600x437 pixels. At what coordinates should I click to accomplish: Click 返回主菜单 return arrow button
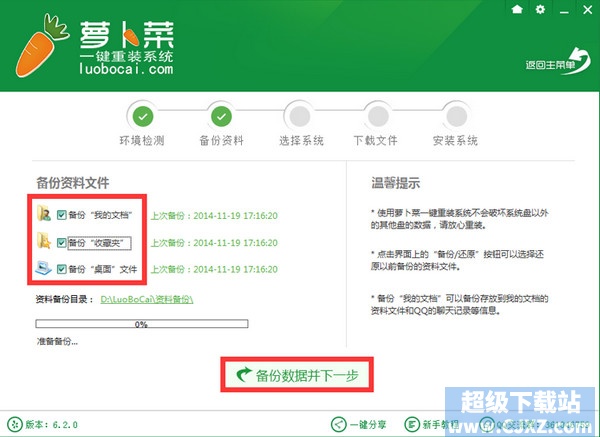click(558, 62)
